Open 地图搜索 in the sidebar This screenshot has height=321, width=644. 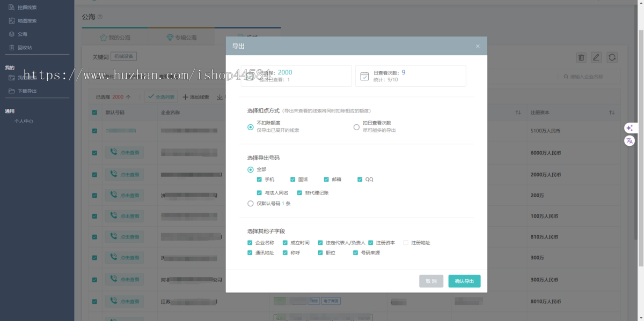[27, 21]
